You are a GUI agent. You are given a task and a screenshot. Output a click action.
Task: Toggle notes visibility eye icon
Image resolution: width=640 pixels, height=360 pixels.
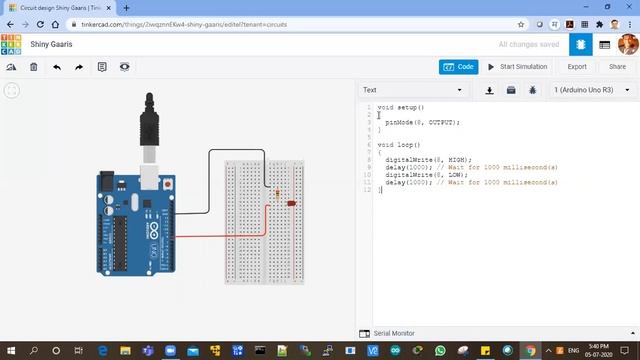[x=124, y=67]
